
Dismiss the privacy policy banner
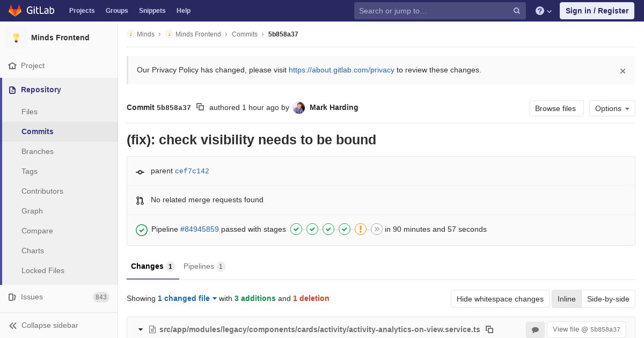[x=623, y=71]
